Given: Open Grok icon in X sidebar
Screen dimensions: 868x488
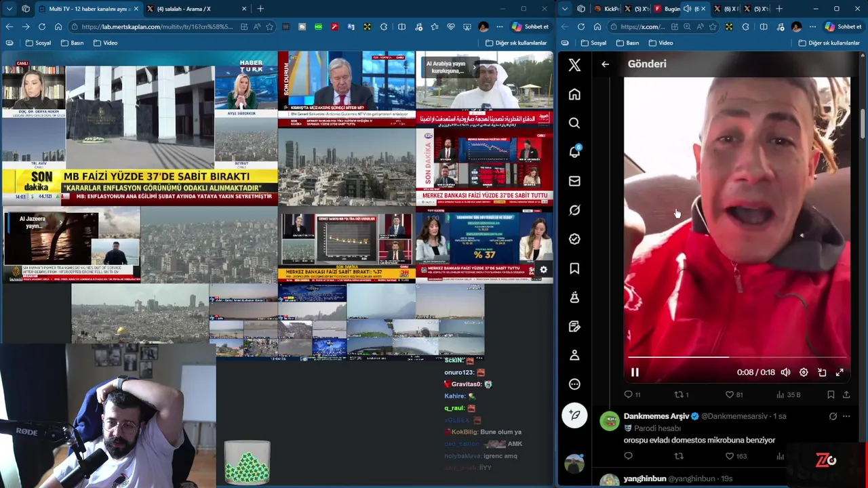Looking at the screenshot, I should tap(574, 210).
